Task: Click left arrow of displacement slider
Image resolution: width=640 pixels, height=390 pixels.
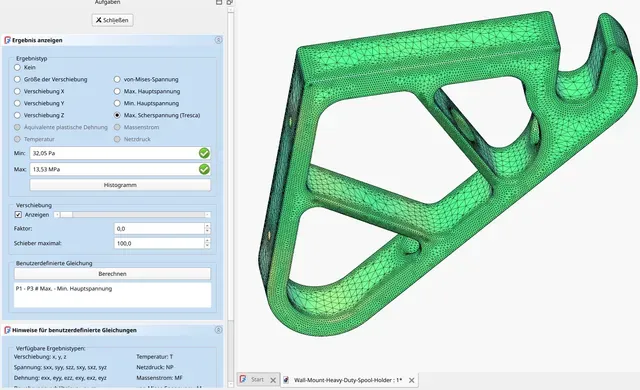Action: [x=57, y=215]
